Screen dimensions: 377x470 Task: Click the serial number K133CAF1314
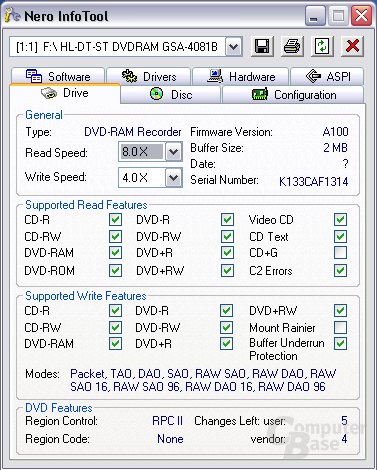pyautogui.click(x=313, y=181)
